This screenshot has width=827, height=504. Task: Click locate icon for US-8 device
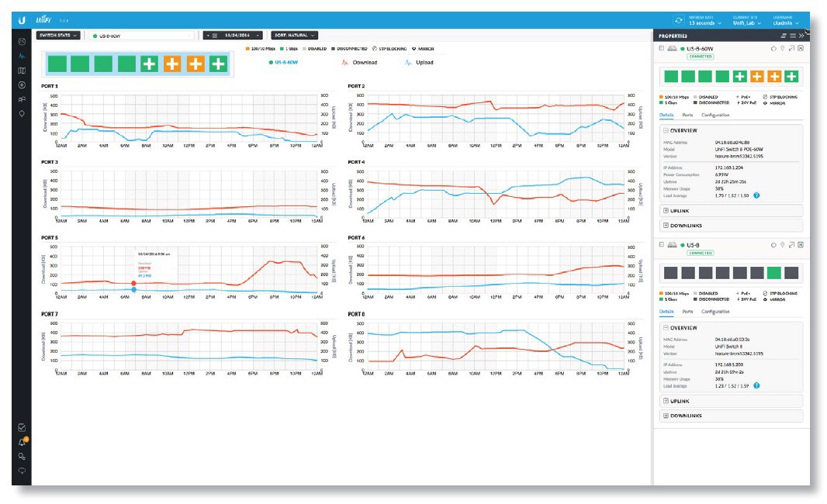(x=781, y=245)
